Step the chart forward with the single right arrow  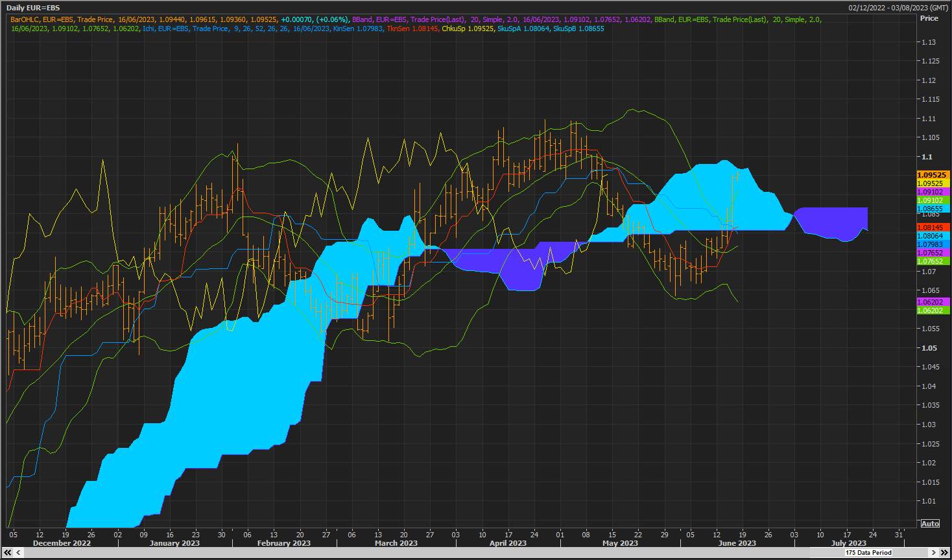[x=934, y=552]
